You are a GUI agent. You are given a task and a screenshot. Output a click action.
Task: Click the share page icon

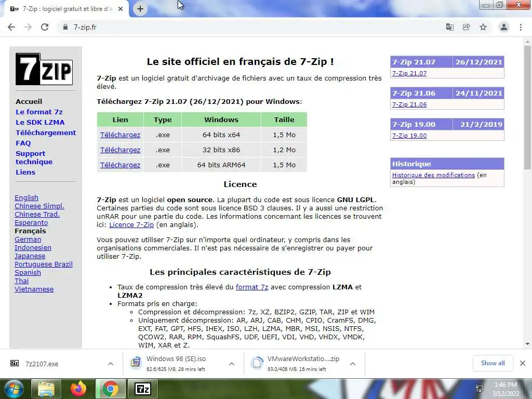pyautogui.click(x=466, y=27)
